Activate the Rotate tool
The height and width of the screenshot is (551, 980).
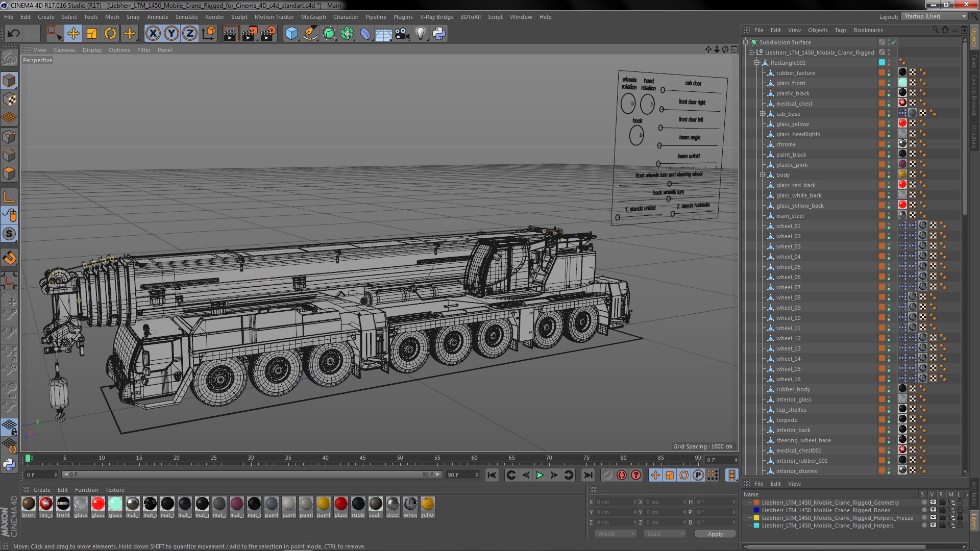[110, 34]
